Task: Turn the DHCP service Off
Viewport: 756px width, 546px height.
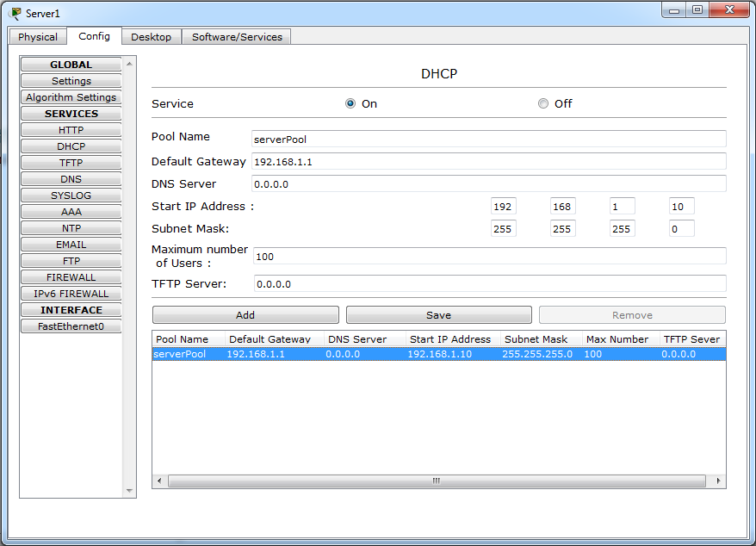Action: coord(542,102)
